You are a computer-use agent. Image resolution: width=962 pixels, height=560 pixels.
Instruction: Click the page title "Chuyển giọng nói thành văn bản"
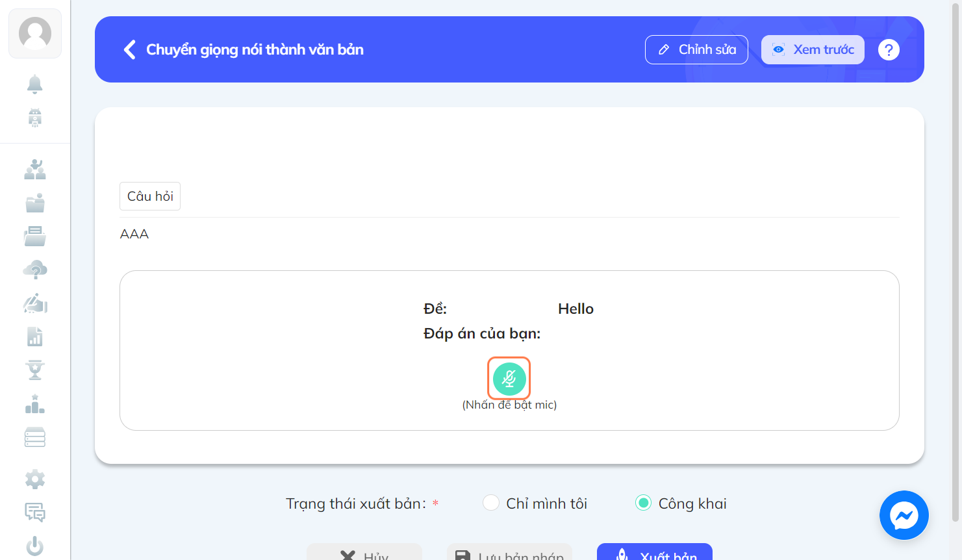click(255, 49)
